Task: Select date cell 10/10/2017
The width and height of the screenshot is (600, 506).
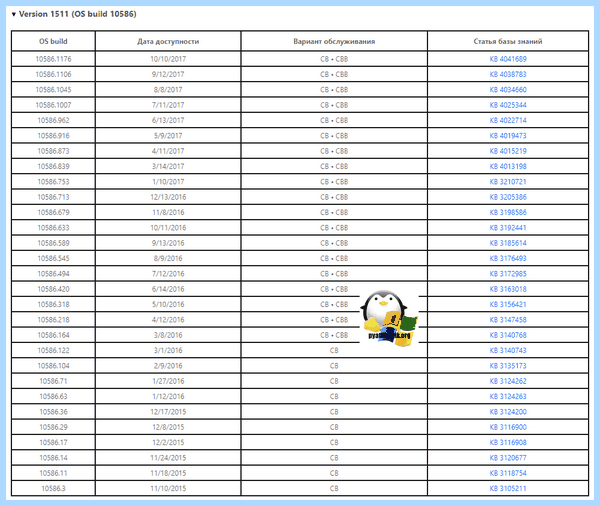Action: [168, 59]
